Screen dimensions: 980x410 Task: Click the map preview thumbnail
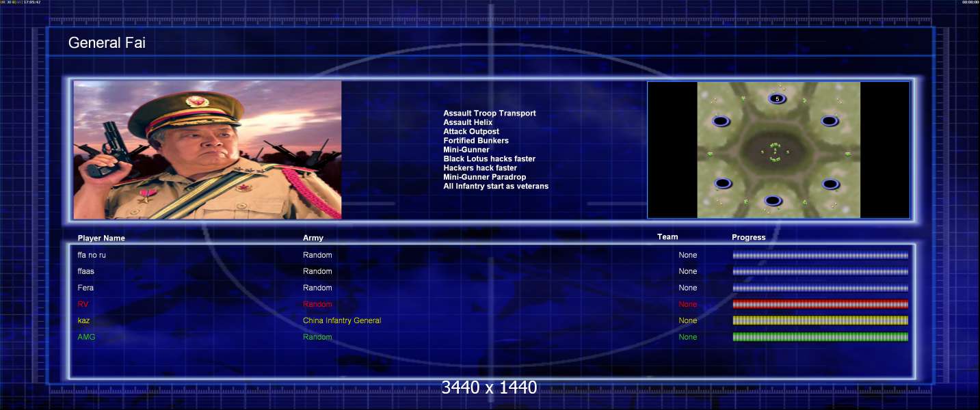pos(778,150)
